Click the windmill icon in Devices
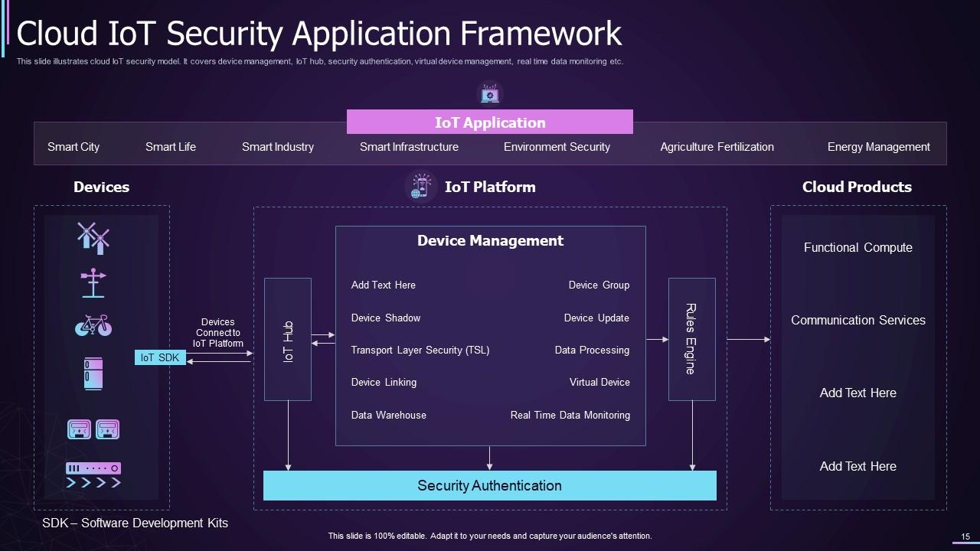980x551 pixels. pyautogui.click(x=93, y=238)
